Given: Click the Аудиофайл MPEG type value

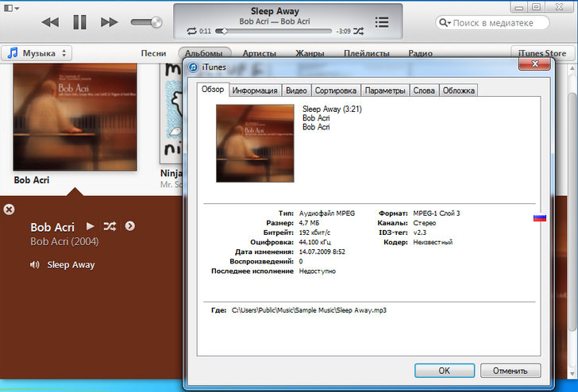Looking at the screenshot, I should (x=327, y=213).
